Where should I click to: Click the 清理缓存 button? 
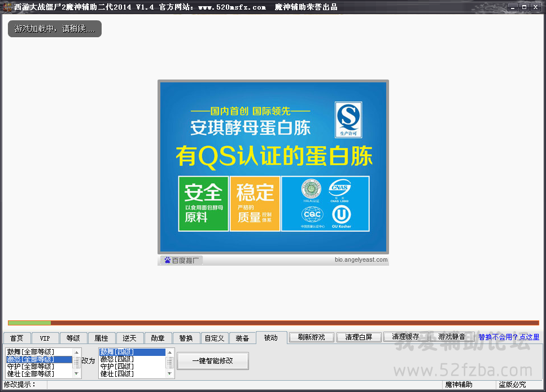(x=405, y=337)
